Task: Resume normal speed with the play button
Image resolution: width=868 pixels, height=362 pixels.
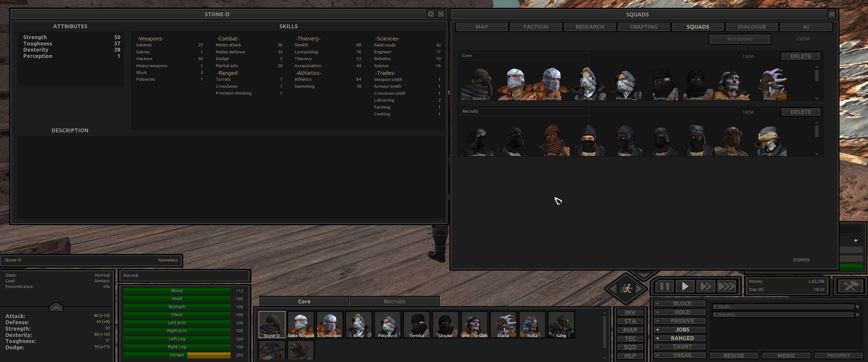Action: pyautogui.click(x=685, y=287)
